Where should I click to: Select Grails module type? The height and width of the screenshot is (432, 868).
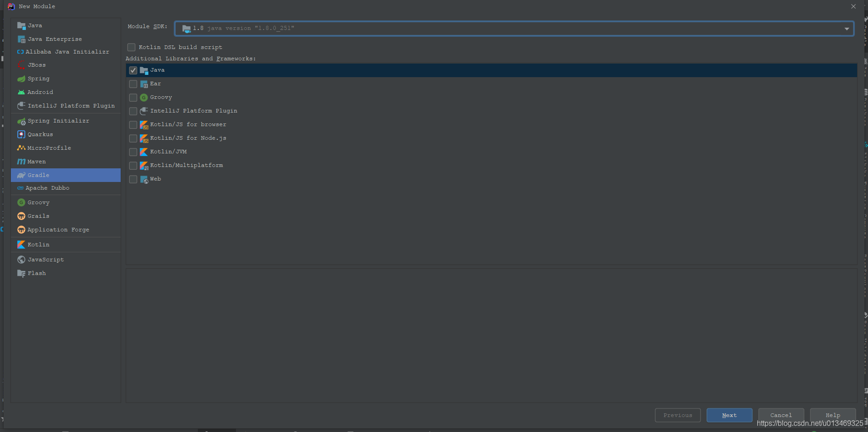(66, 216)
